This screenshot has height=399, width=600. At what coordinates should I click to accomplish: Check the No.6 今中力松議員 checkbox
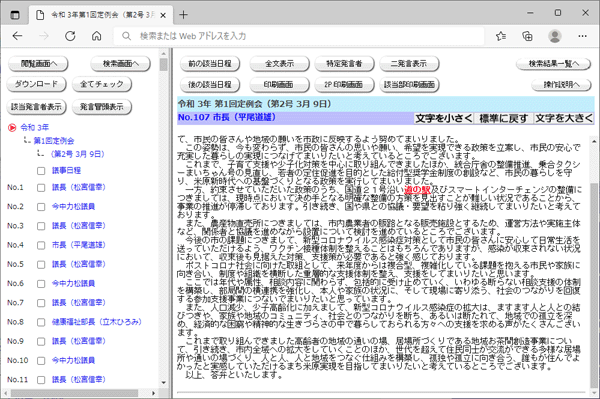tap(41, 284)
